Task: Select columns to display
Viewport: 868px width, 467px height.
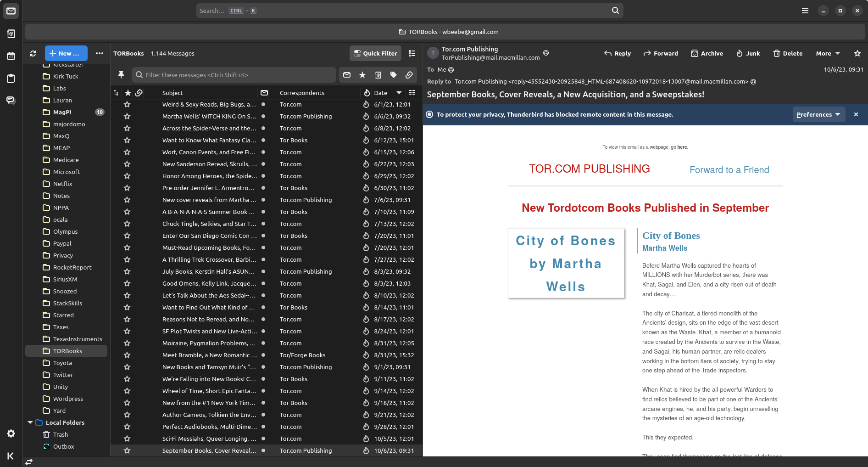Action: tap(412, 93)
